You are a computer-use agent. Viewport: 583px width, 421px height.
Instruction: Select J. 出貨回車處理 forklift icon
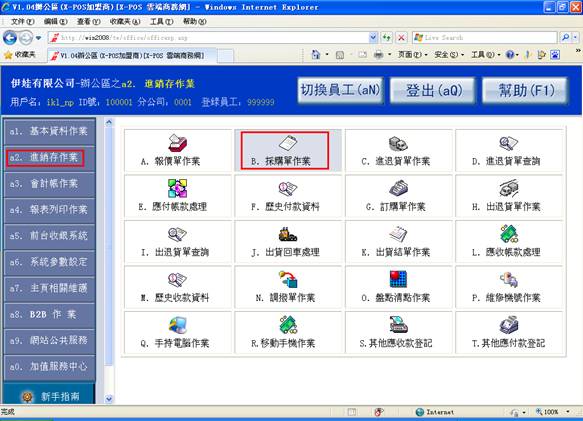[288, 234]
